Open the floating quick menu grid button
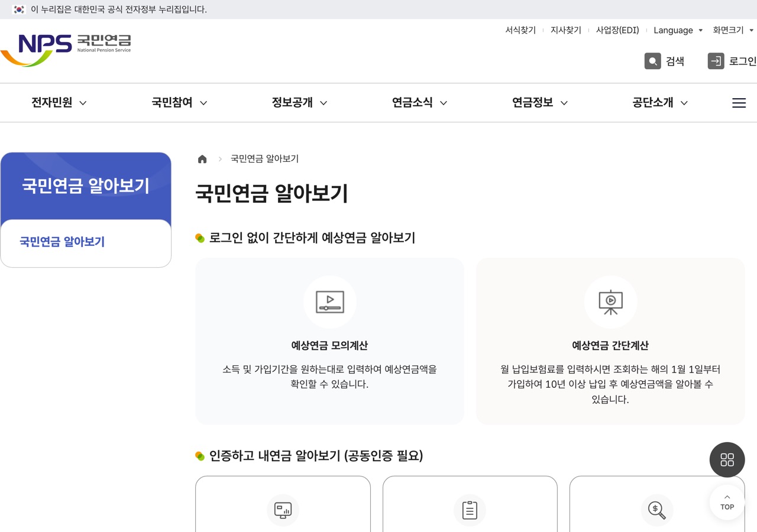This screenshot has width=757, height=532. 727,459
